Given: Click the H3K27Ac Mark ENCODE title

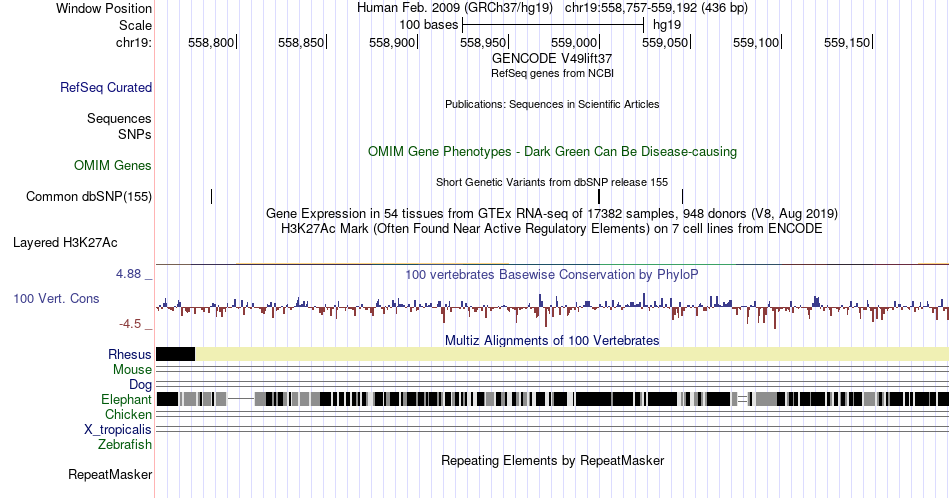Looking at the screenshot, I should tap(552, 228).
